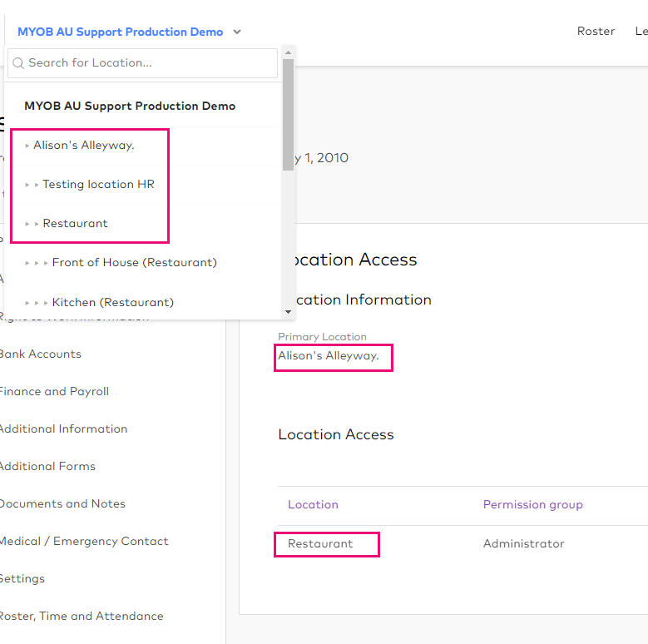Sort by the Permission group column header
Viewport: 648px width, 644px height.
pyautogui.click(x=532, y=505)
